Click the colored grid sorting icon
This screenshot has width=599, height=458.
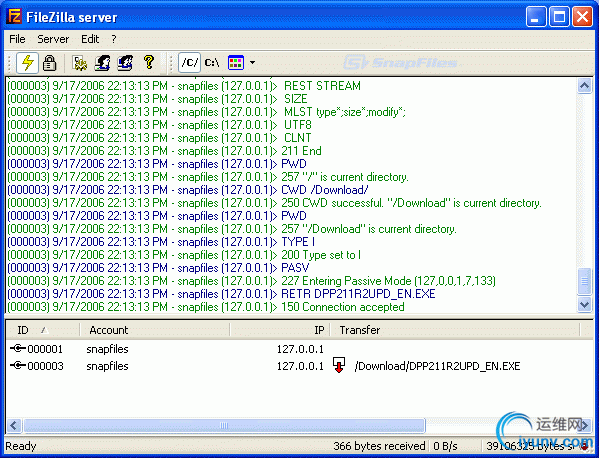click(x=236, y=62)
